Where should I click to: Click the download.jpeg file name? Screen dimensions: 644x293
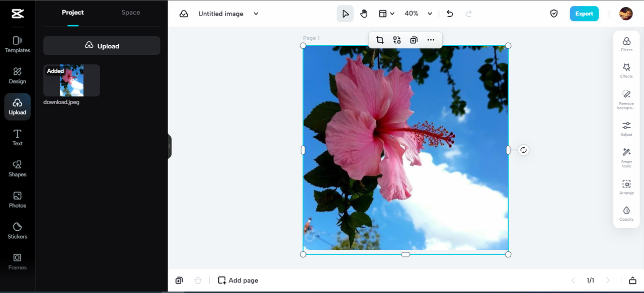tap(61, 102)
